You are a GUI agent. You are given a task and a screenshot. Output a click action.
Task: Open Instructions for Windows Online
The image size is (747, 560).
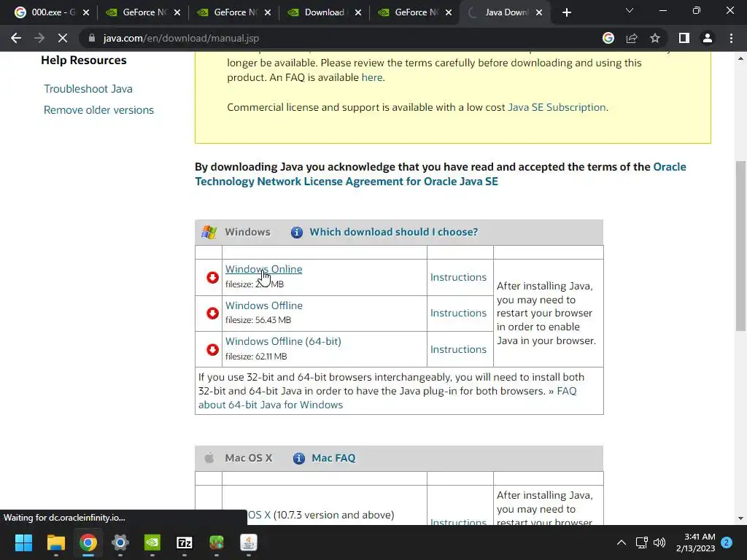pyautogui.click(x=458, y=277)
